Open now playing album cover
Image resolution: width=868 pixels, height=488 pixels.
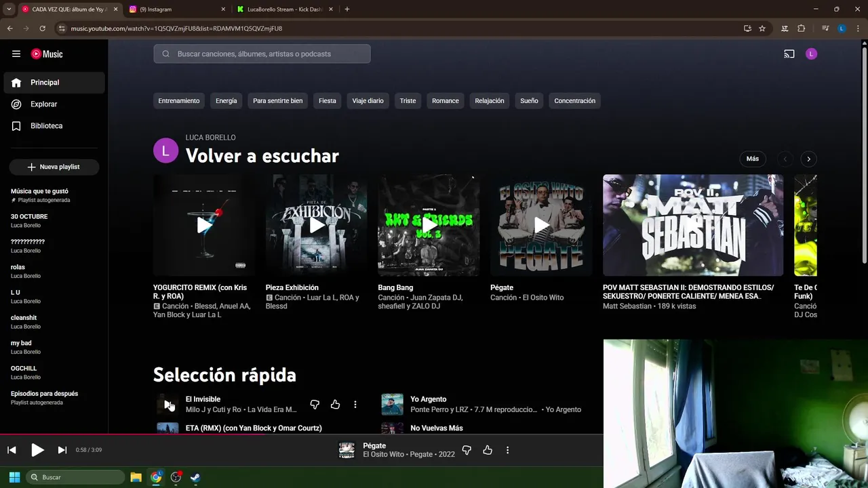point(347,450)
